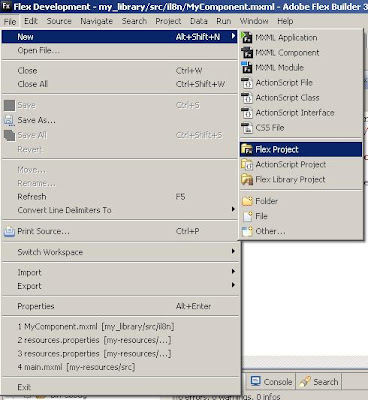This screenshot has width=368, height=400.
Task: Click the MXML Component icon
Action: click(x=247, y=53)
